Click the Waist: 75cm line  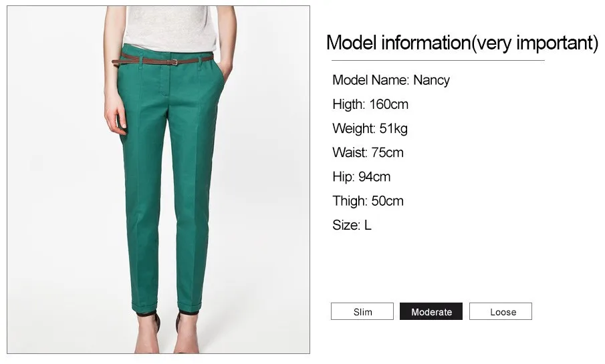(x=368, y=153)
